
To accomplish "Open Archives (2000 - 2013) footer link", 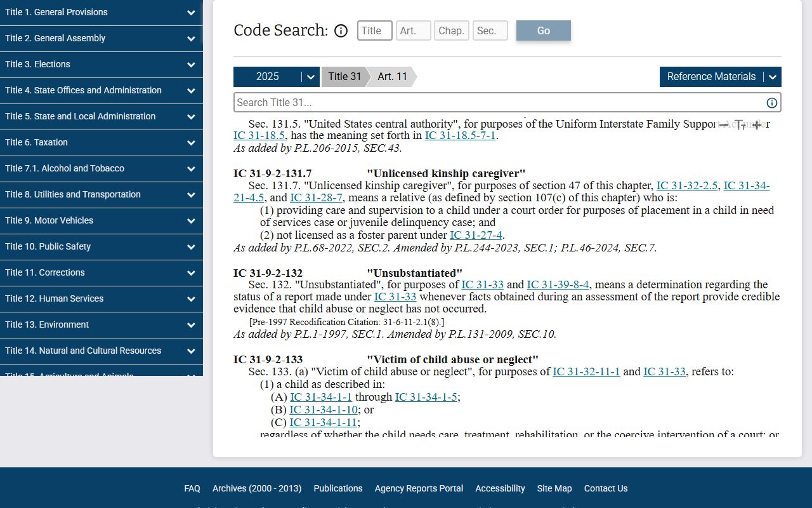I will [257, 489].
